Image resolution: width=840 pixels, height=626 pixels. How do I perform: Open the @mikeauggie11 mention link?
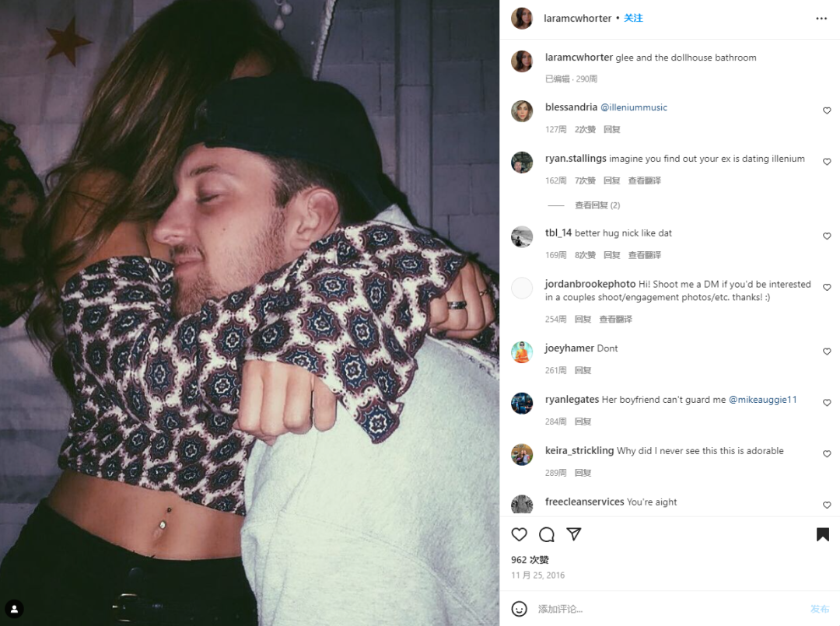tap(763, 400)
